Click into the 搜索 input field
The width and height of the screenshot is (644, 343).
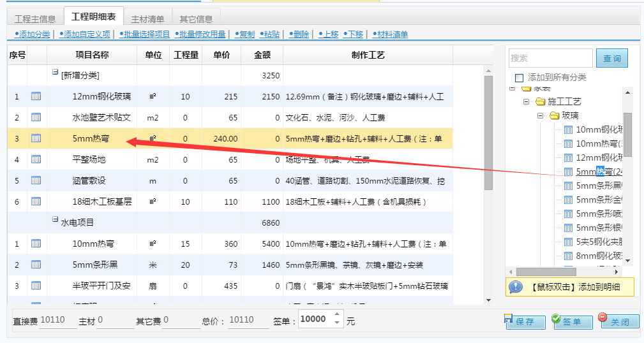point(550,58)
